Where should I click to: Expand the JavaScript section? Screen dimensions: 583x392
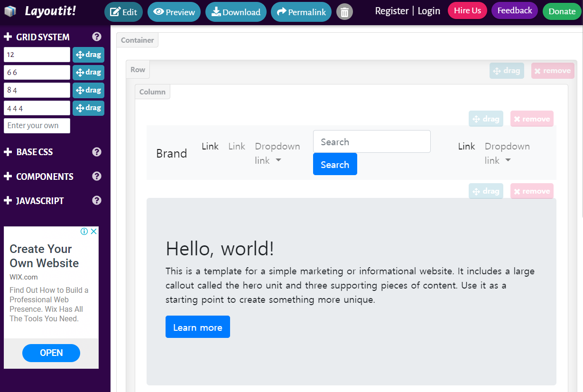click(x=34, y=201)
